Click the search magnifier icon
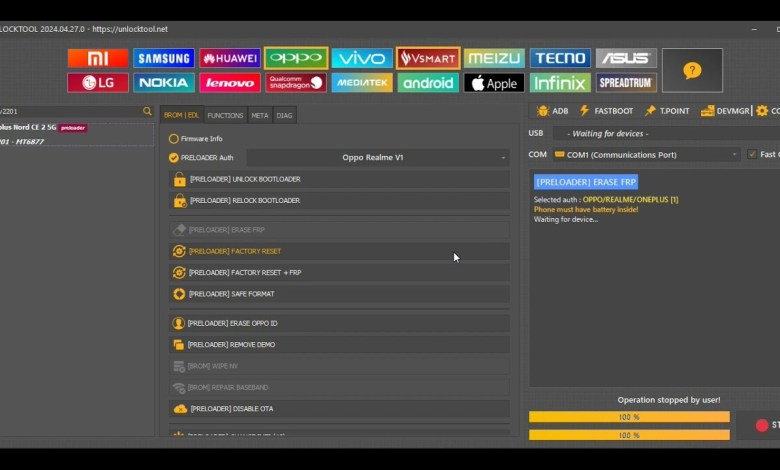Viewport: 780px width, 470px height. click(x=147, y=112)
